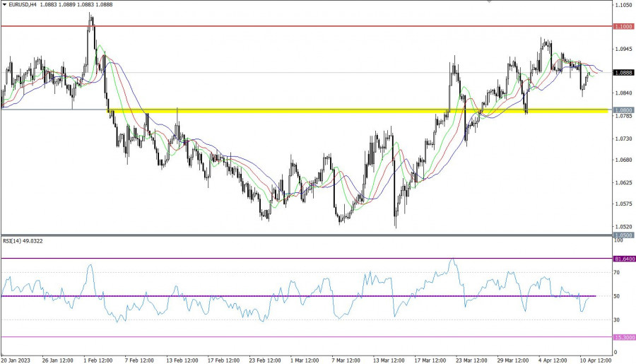The width and height of the screenshot is (636, 364).
Task: Click the 1 Mar 12:00 time label
Action: (x=305, y=358)
